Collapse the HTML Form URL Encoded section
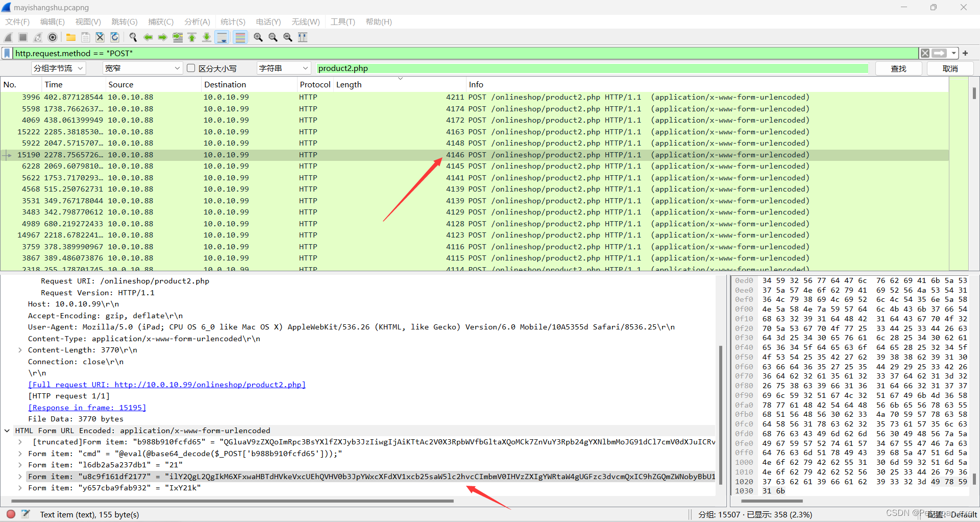This screenshot has width=980, height=522. [x=7, y=431]
